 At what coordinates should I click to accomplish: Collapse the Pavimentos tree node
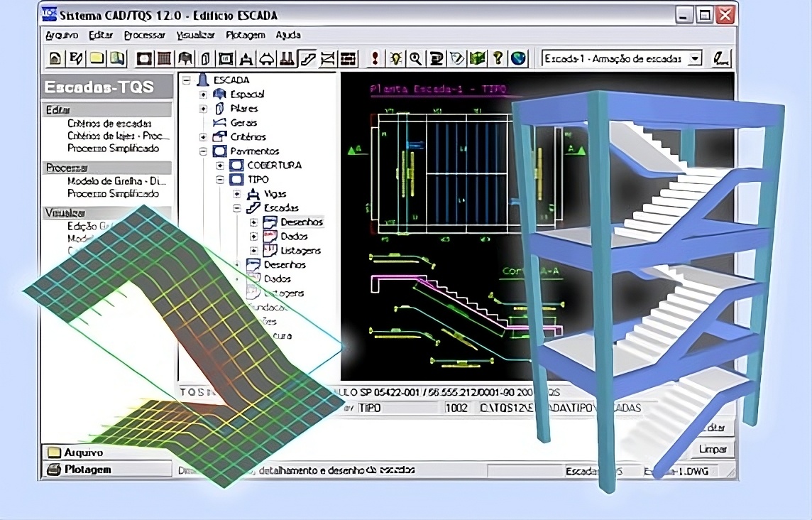coord(204,151)
